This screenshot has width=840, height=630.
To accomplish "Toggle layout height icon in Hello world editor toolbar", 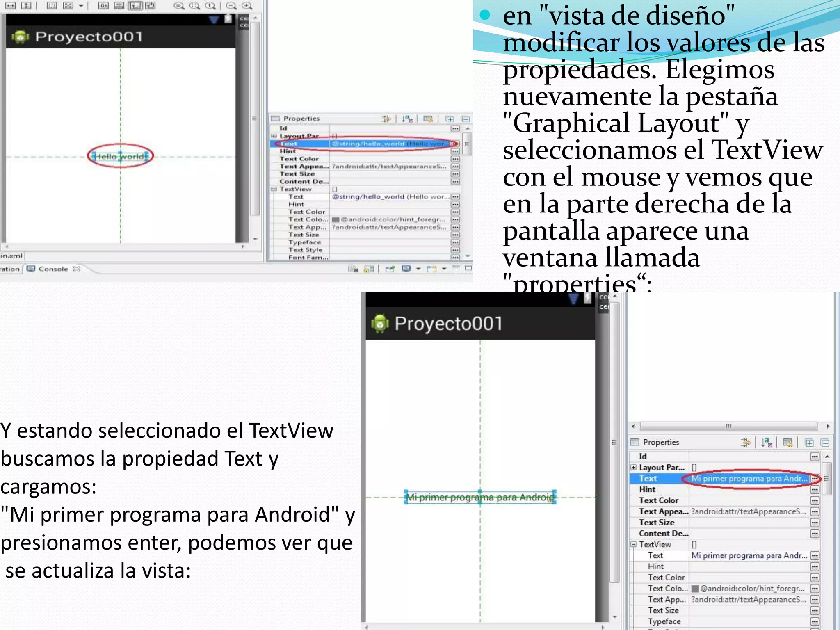I will [x=26, y=5].
